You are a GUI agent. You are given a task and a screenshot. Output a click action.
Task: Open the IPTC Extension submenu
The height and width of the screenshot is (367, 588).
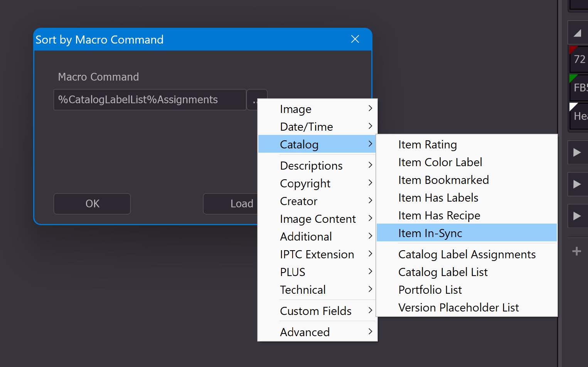pyautogui.click(x=318, y=254)
